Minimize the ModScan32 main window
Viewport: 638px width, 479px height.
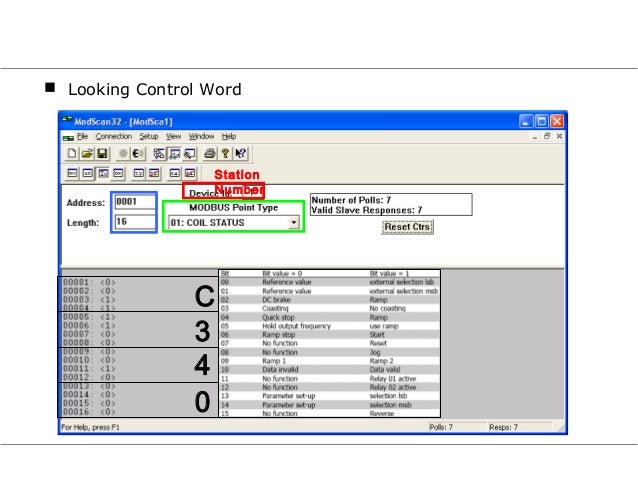coord(526,121)
